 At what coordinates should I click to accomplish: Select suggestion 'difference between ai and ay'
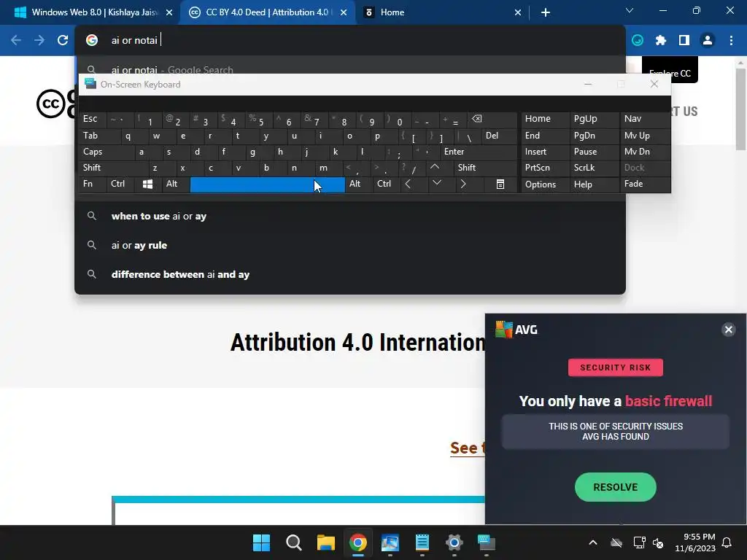pos(349,274)
